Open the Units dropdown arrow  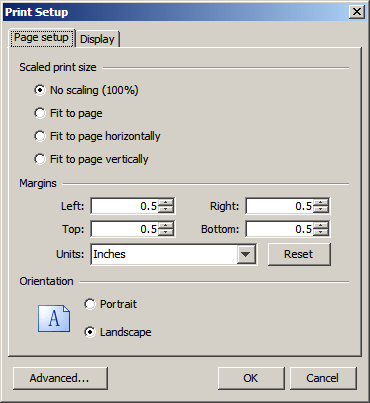point(246,254)
